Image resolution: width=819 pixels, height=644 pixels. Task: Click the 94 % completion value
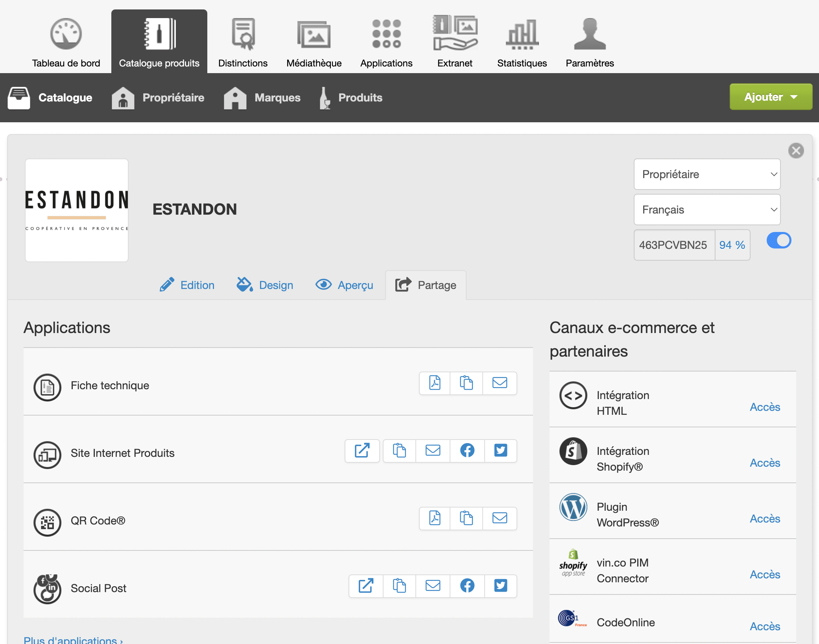pos(732,245)
